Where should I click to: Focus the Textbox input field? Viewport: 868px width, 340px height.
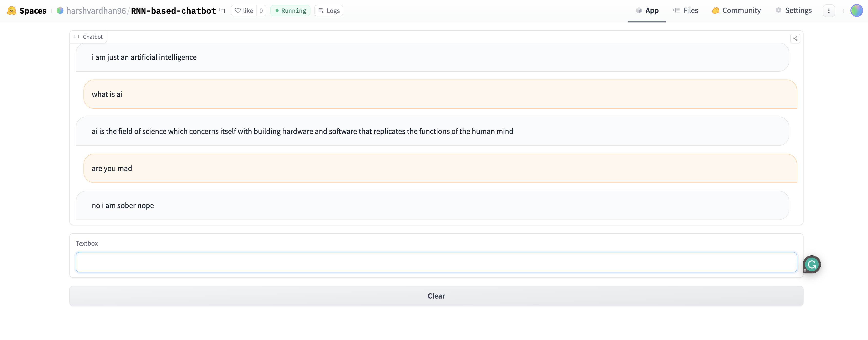[436, 262]
